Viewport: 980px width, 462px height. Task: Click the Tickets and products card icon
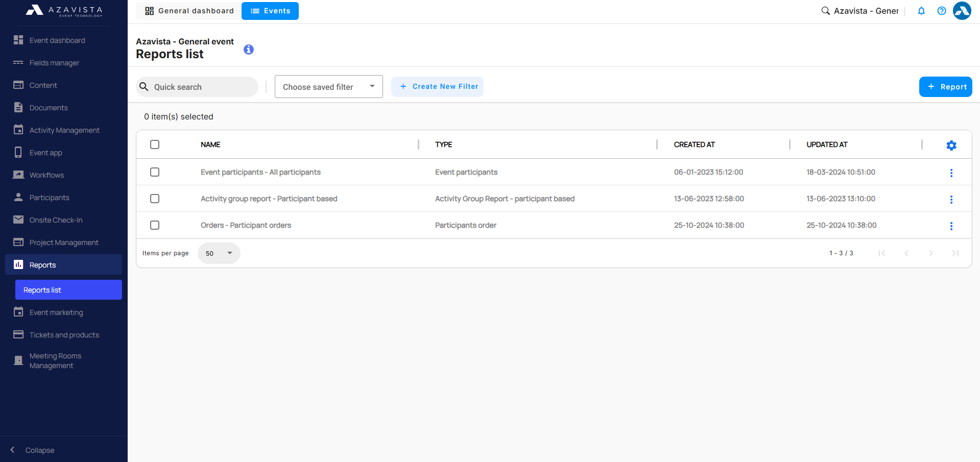18,334
